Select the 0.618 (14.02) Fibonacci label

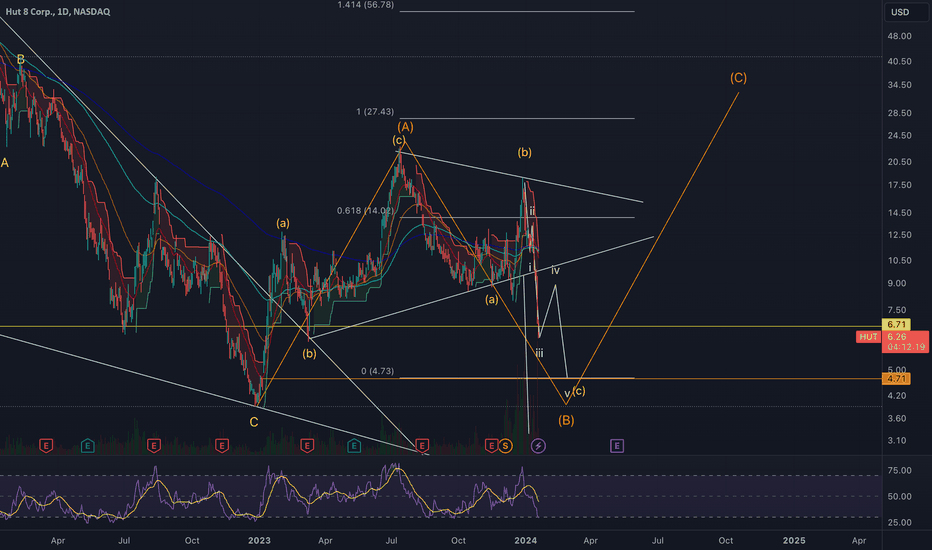coord(365,210)
